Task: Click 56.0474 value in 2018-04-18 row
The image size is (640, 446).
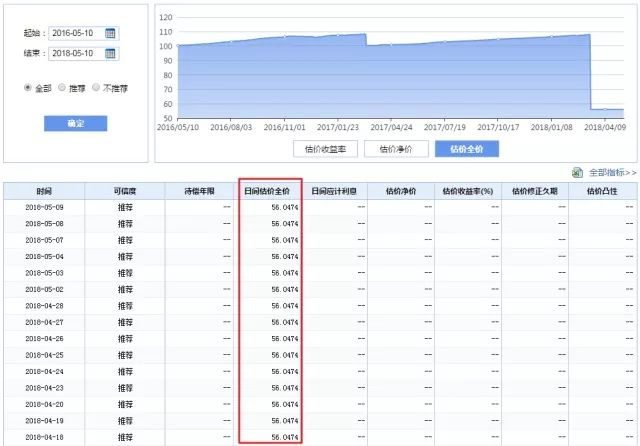Action: coord(285,437)
